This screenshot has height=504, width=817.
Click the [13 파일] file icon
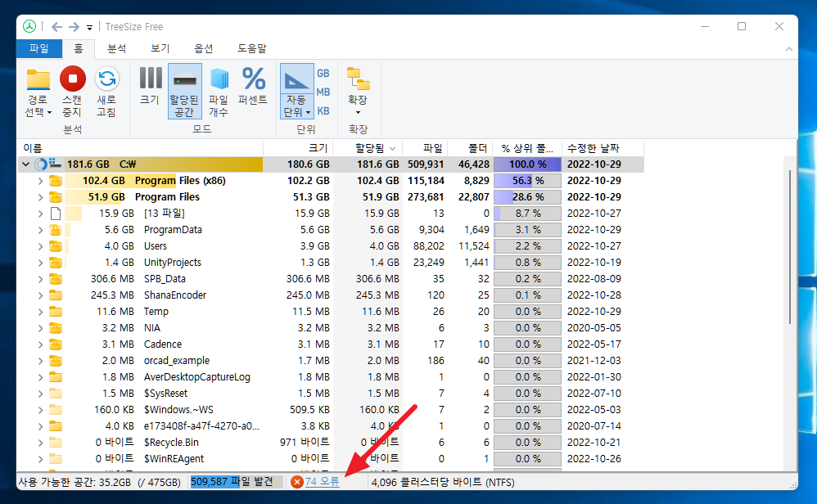point(56,214)
